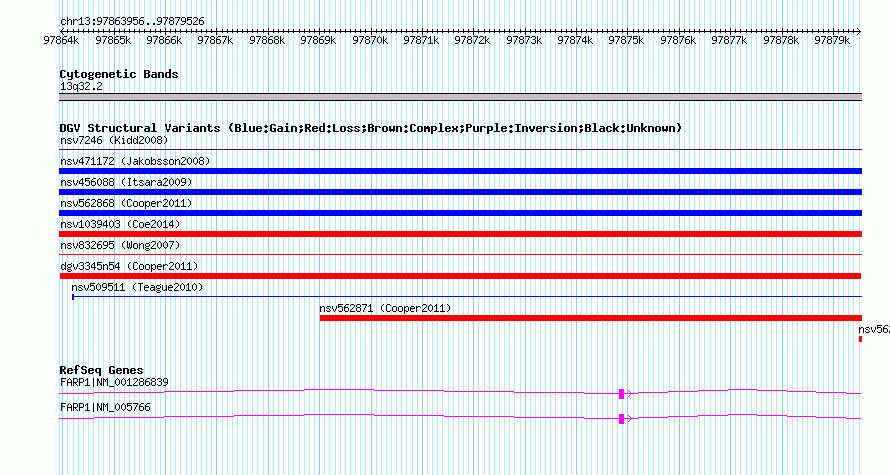890x475 pixels.
Task: Select the blue nsv471172 gain bar
Action: pyautogui.click(x=460, y=171)
